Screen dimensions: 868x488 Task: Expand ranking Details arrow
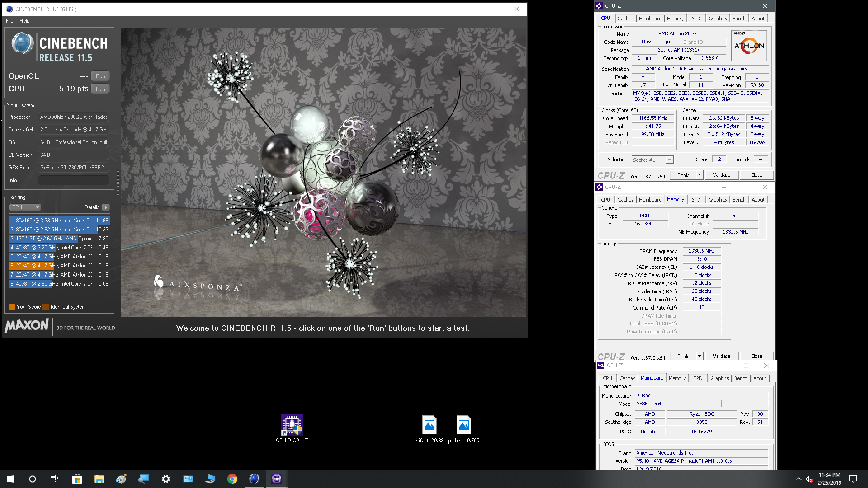tap(106, 207)
